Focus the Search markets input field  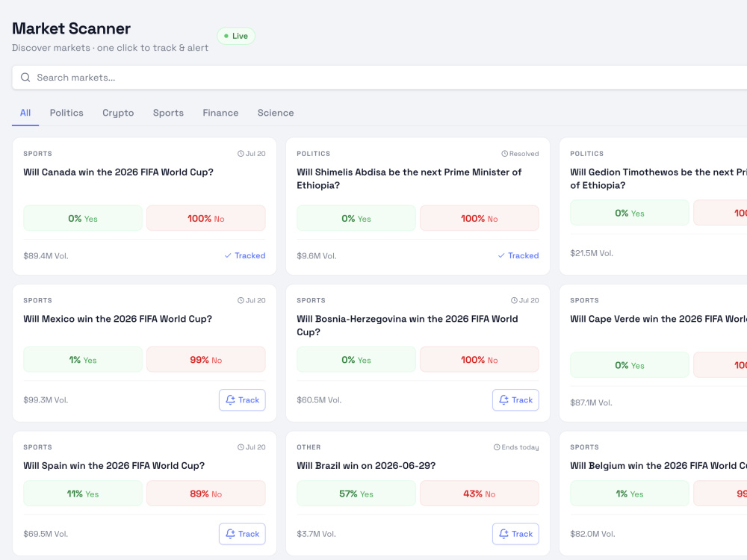[379, 78]
